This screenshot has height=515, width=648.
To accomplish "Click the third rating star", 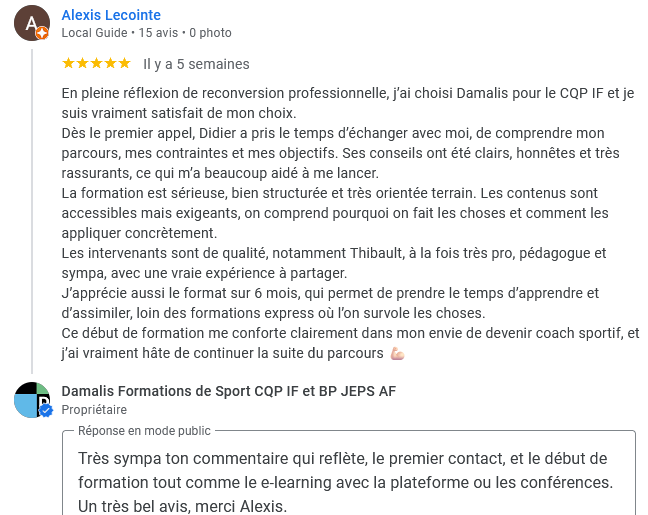I will coord(96,63).
